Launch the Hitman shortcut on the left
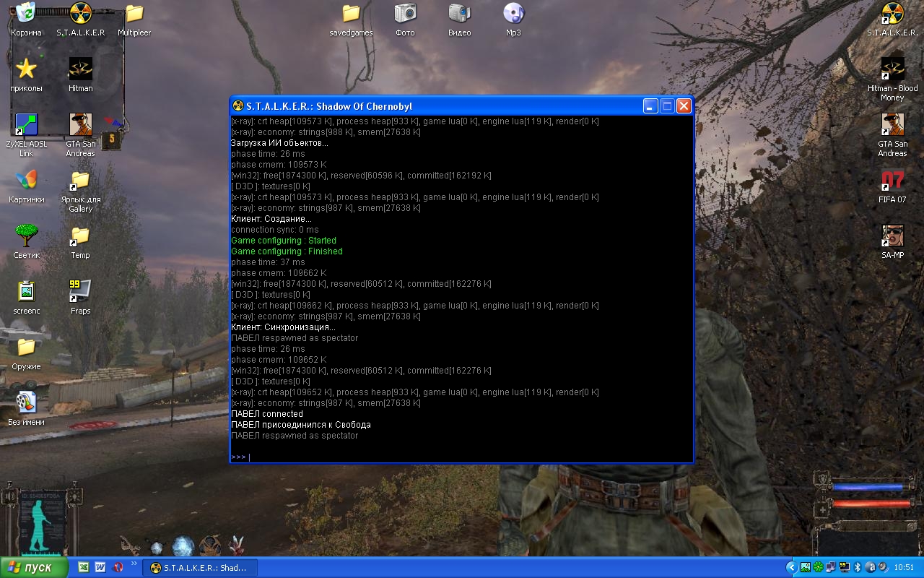Screen dimensions: 924x578 tap(80, 75)
